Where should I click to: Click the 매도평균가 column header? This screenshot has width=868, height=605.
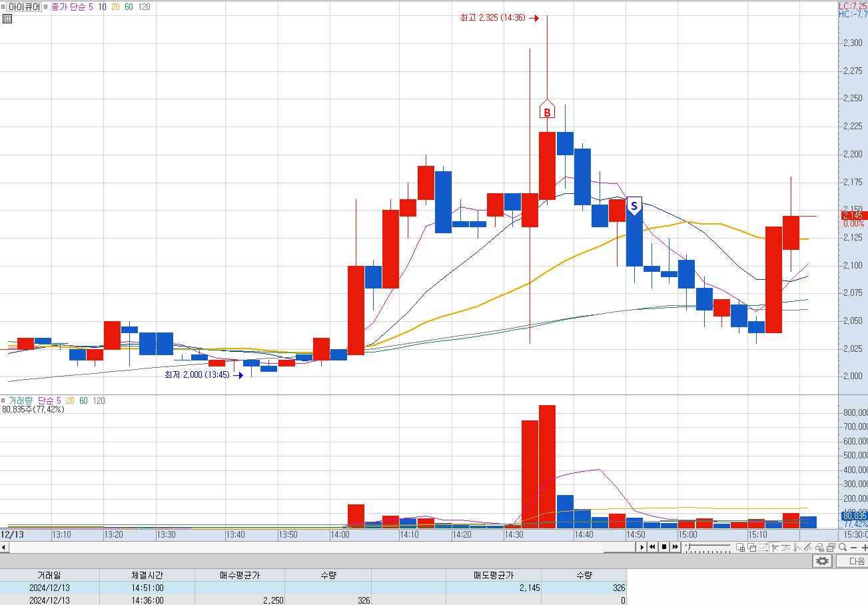[494, 575]
